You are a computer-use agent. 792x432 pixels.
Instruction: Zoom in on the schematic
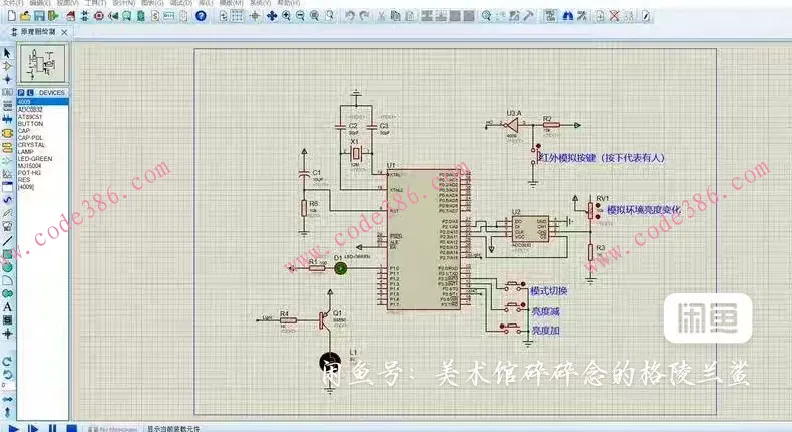point(286,16)
